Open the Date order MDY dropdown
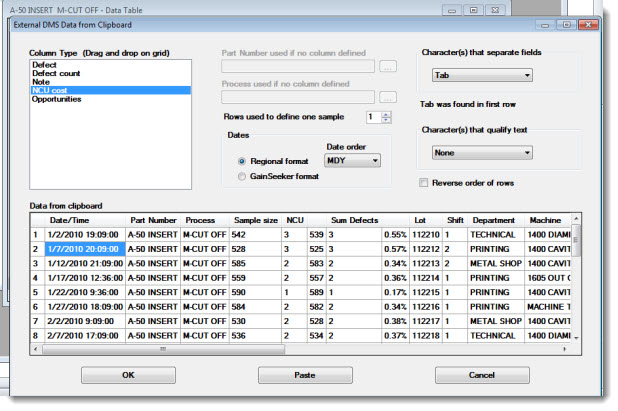Screen dimensions: 618x411 (354, 159)
